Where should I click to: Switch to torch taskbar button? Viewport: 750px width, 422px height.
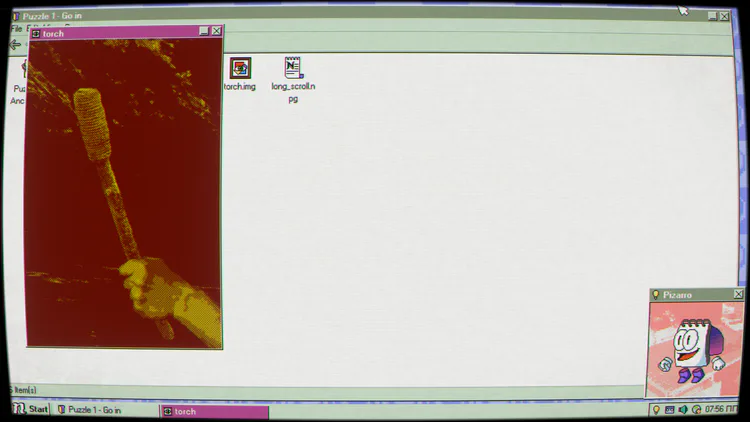214,411
